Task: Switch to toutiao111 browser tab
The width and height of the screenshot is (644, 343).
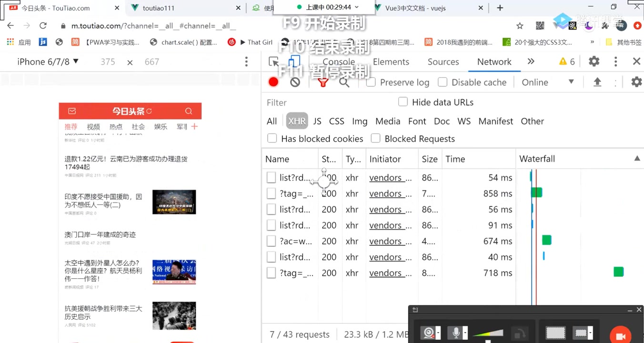Action: tap(158, 8)
